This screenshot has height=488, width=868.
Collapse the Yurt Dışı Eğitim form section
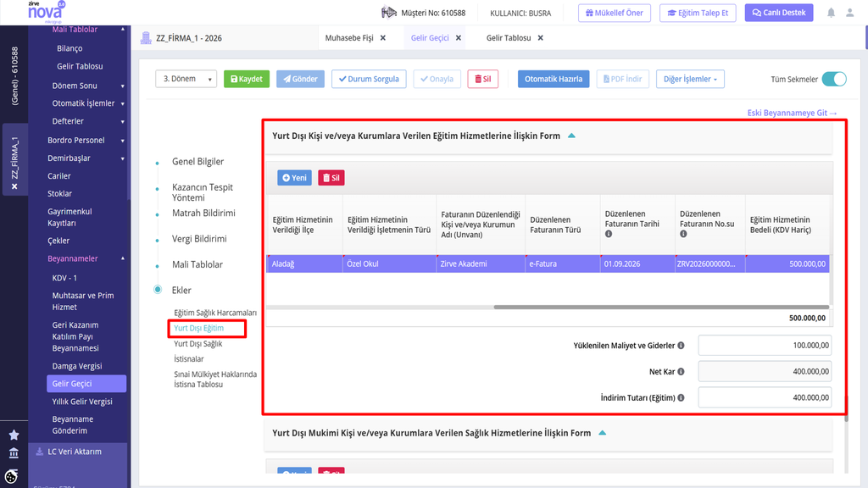click(571, 136)
